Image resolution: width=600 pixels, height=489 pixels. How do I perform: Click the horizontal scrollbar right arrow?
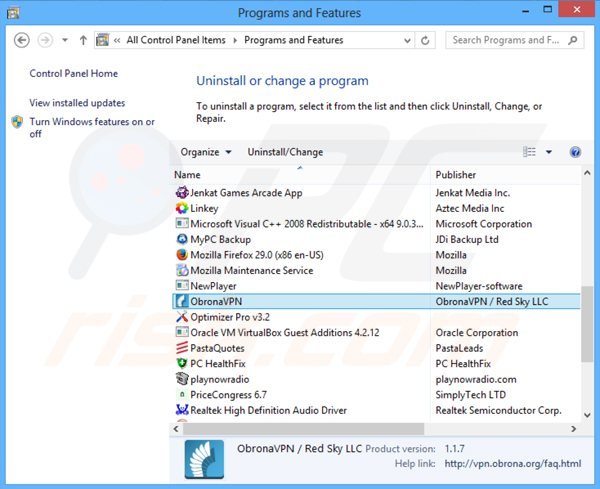573,429
